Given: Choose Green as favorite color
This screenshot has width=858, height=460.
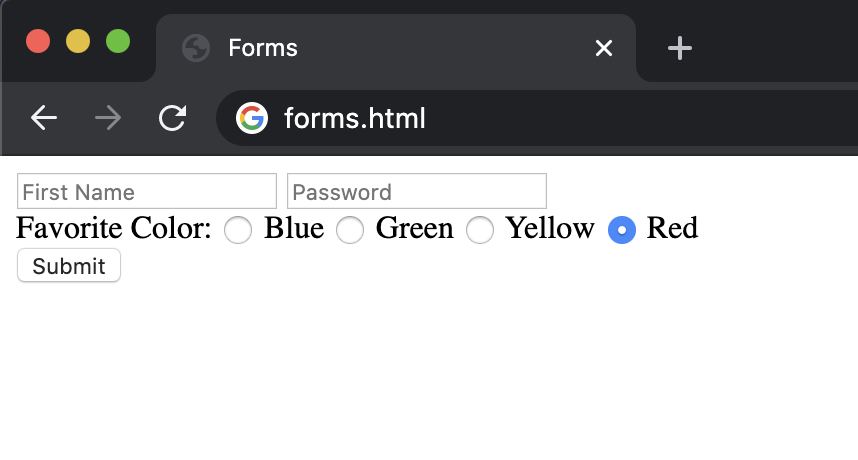Looking at the screenshot, I should [350, 230].
